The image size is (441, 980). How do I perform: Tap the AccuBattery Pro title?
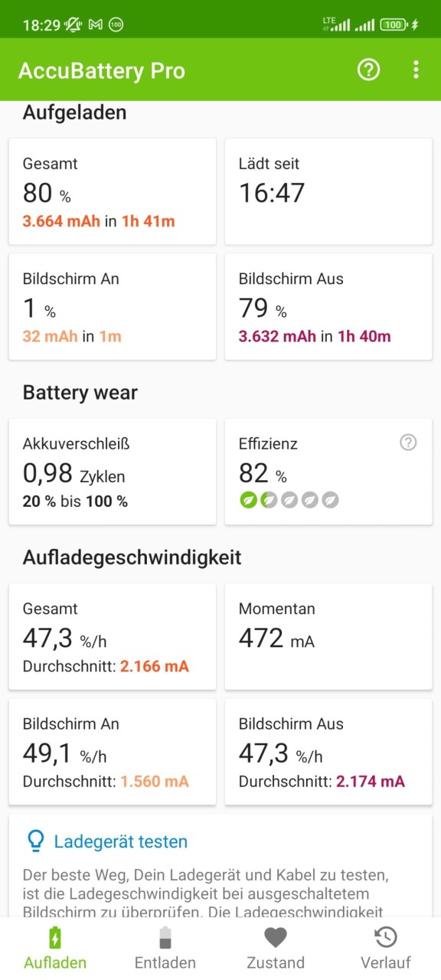coord(102,70)
